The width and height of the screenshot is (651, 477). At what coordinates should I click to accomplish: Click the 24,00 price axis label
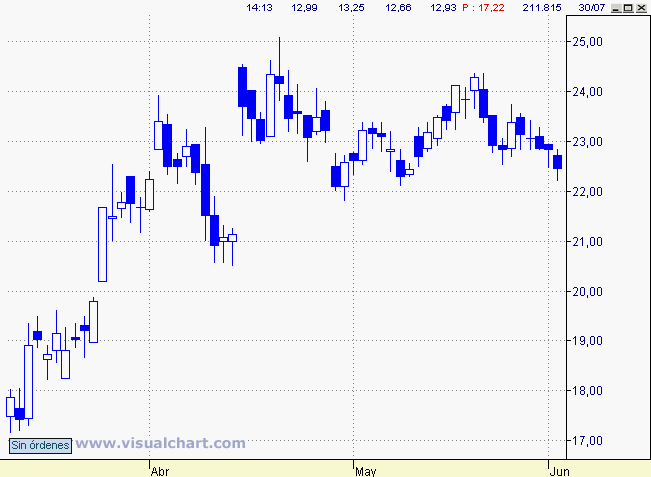point(587,91)
